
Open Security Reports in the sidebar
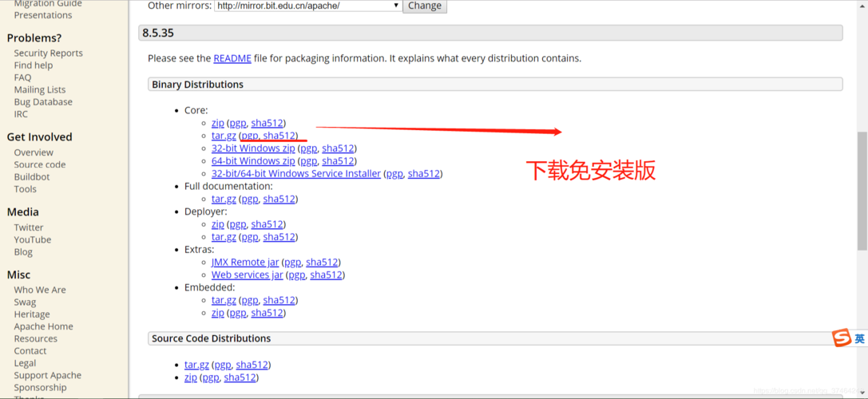pos(48,53)
